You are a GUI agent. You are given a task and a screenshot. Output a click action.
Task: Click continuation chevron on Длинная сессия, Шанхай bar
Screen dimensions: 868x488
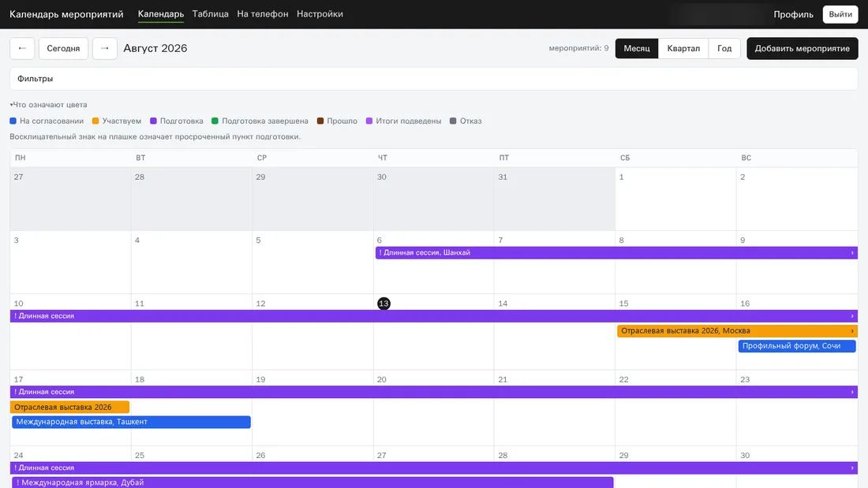click(852, 253)
